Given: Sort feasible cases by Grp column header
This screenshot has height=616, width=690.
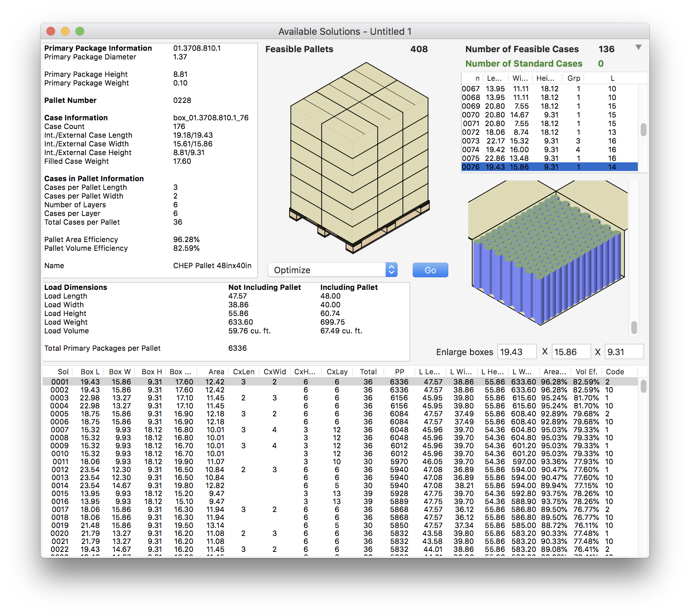Looking at the screenshot, I should tap(574, 78).
